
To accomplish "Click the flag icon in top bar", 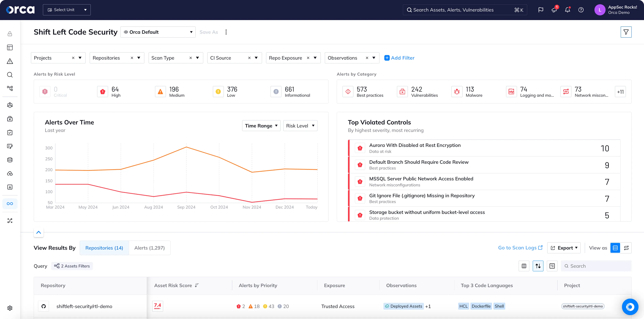I will (540, 10).
